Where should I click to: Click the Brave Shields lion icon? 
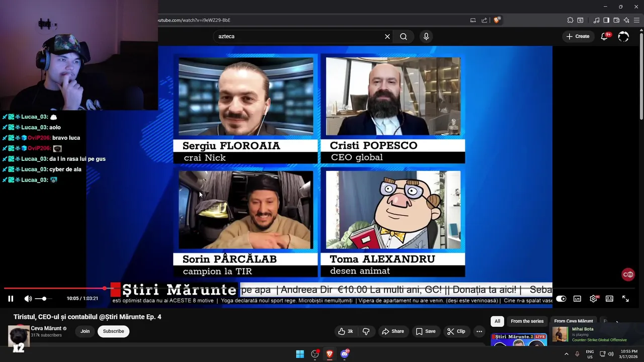497,20
